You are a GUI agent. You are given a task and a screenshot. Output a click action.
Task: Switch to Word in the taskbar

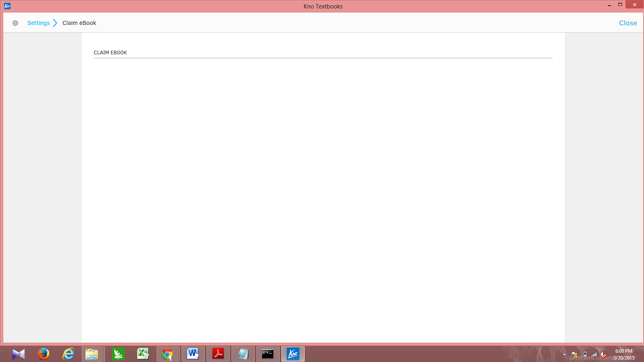[193, 354]
